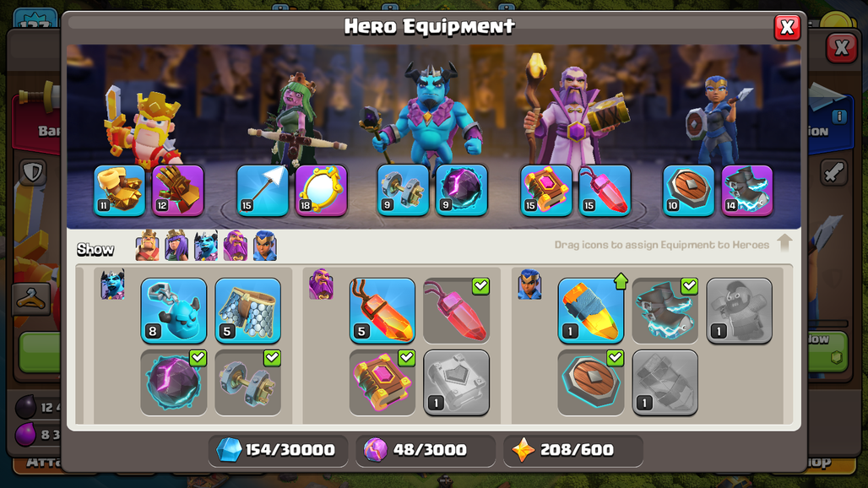The image size is (868, 488).
Task: Tap the shiny ore counter 154/30000
Action: point(278,450)
